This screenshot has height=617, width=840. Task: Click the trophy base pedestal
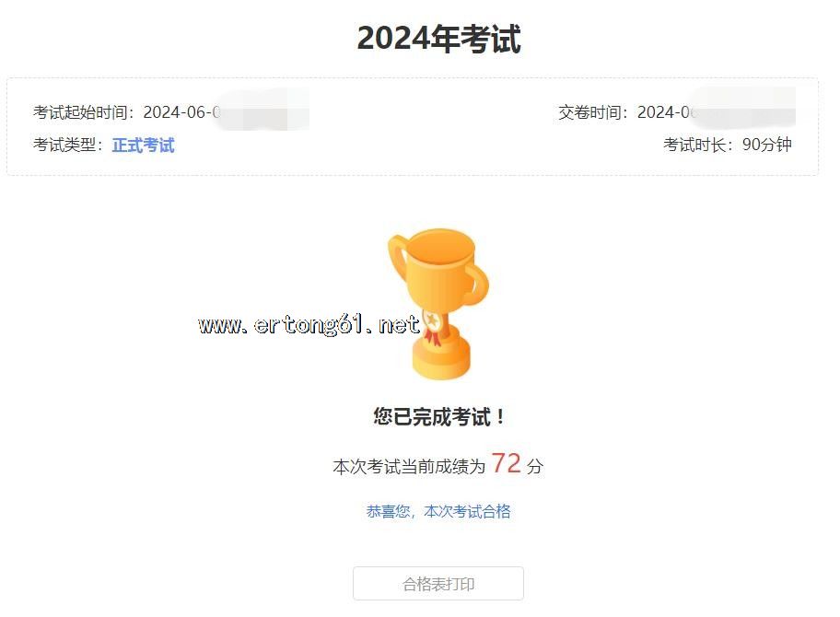(x=441, y=358)
